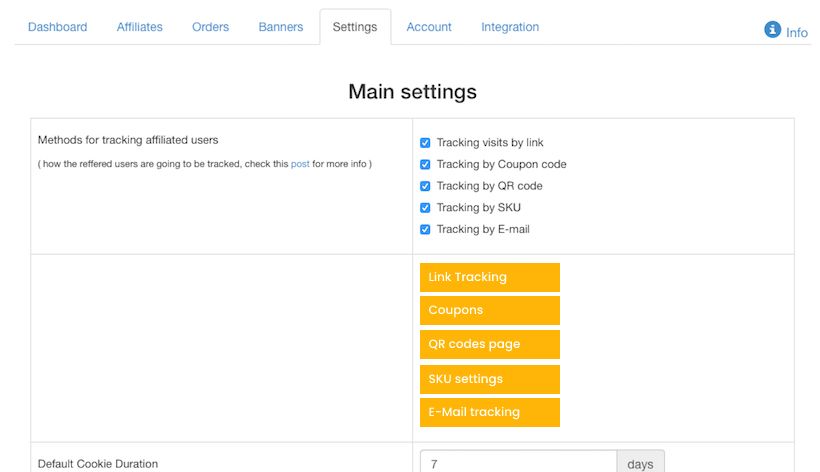
Task: Toggle Tracking by Coupon code checkbox
Action: [x=426, y=165]
